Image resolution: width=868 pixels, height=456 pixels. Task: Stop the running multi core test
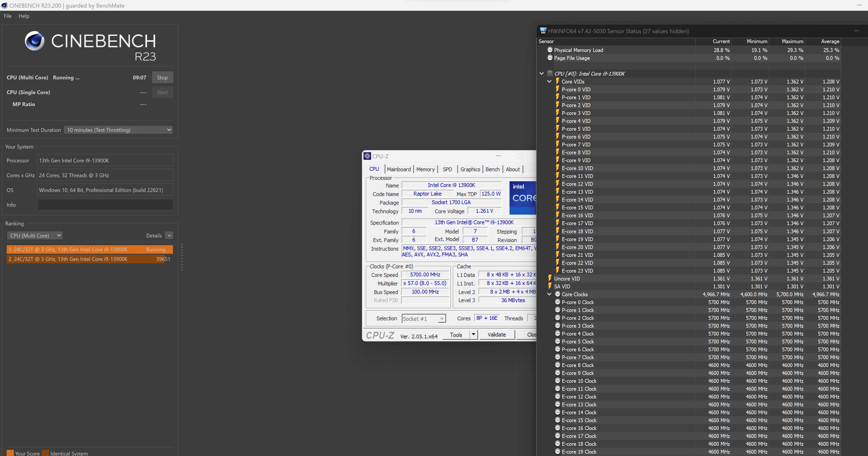[x=162, y=78]
